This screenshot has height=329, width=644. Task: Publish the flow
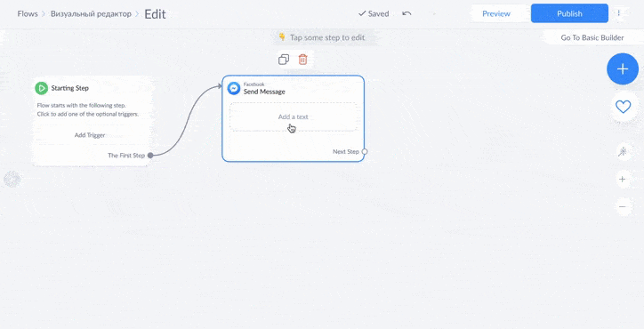tap(569, 13)
